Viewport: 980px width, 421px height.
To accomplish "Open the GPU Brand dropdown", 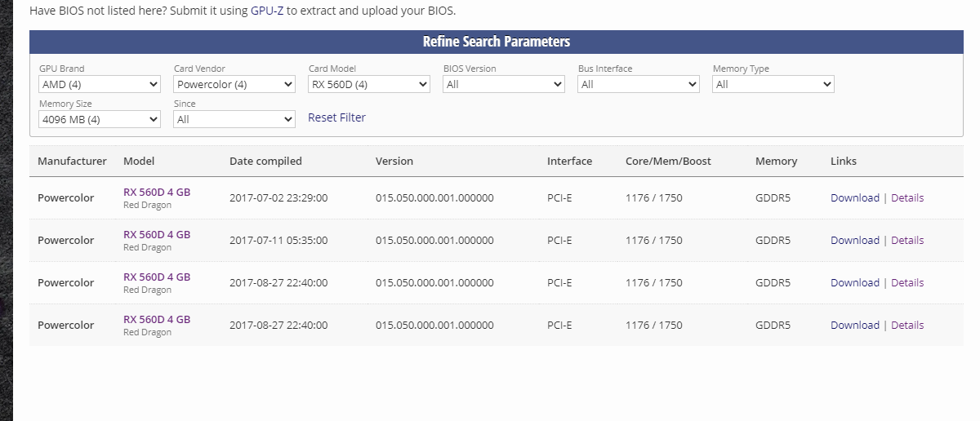I will click(x=100, y=84).
